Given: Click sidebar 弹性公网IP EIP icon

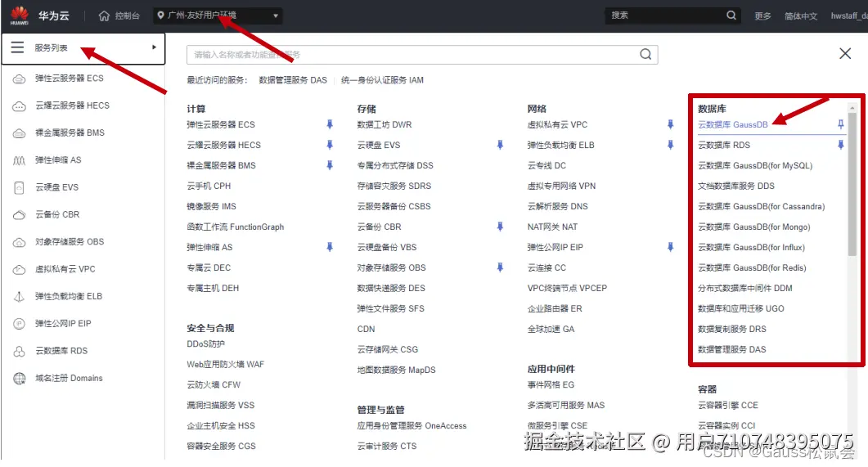Looking at the screenshot, I should 20,324.
